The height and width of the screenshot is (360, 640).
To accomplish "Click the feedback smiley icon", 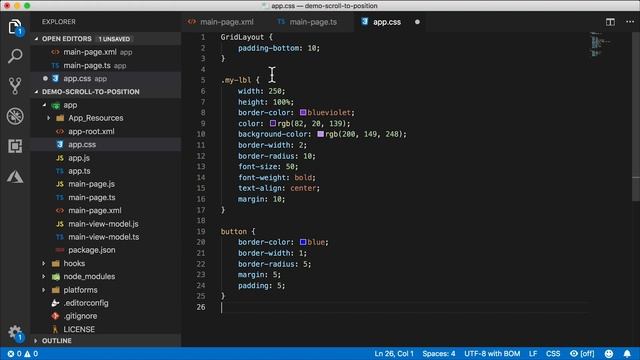I will (609, 353).
